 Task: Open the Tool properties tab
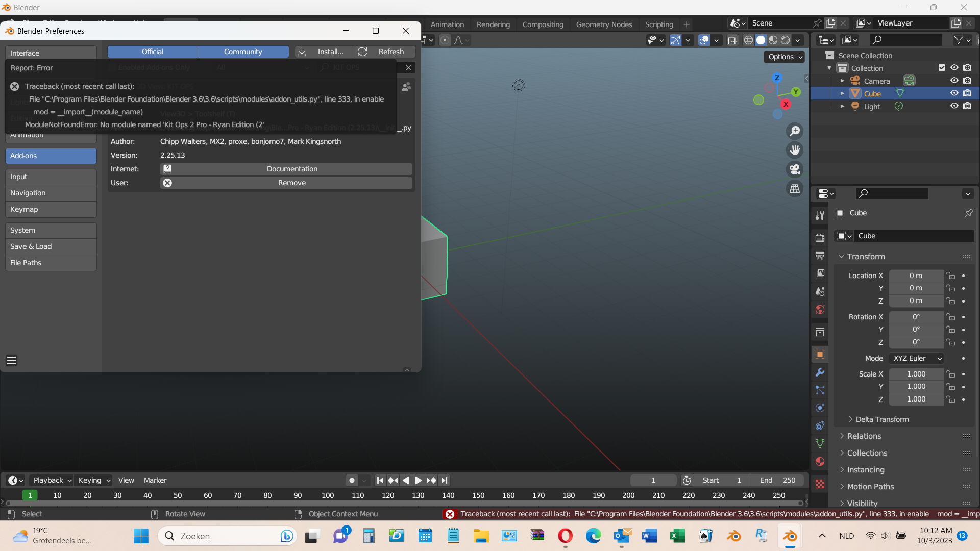click(x=820, y=215)
